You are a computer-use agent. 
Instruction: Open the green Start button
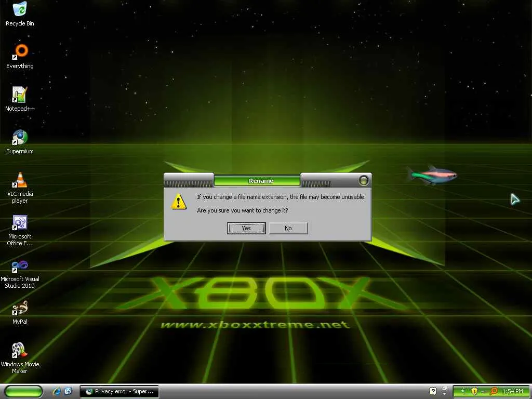(24, 392)
